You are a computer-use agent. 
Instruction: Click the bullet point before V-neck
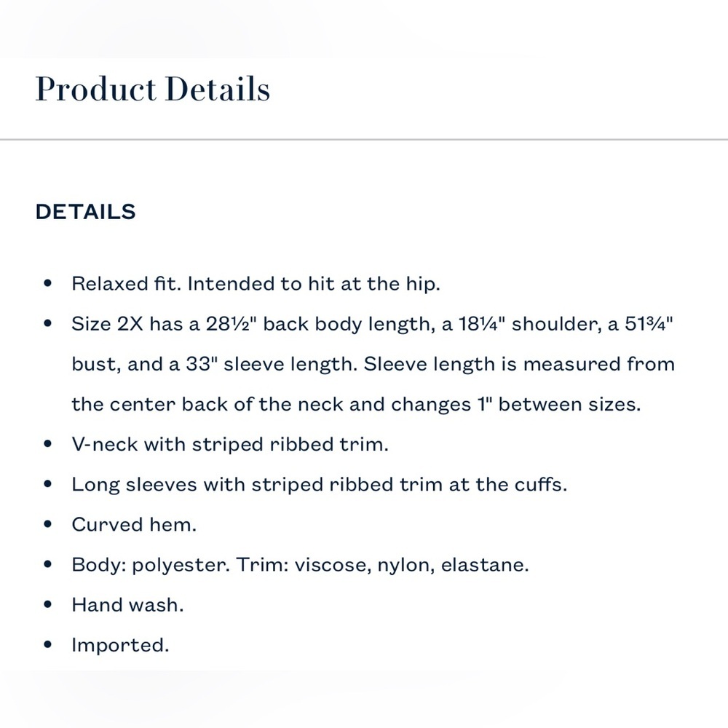click(47, 444)
